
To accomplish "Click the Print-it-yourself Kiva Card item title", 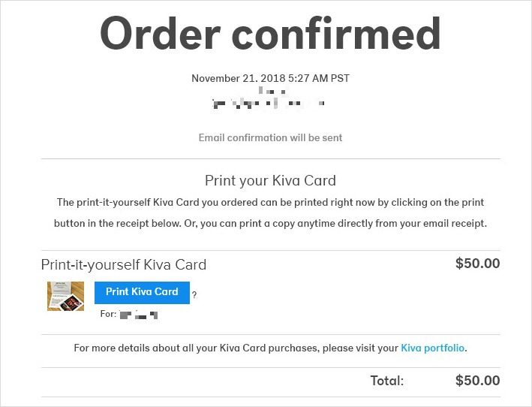I will (x=124, y=265).
